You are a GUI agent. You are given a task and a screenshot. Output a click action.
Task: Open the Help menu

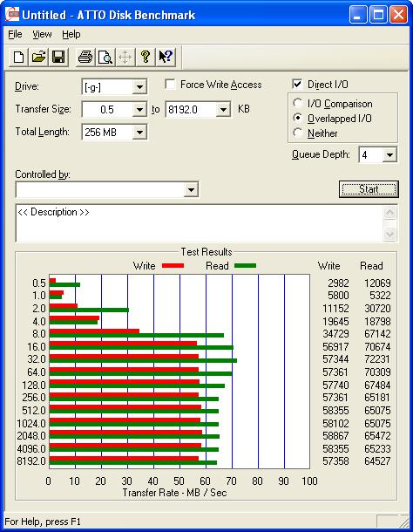(71, 34)
